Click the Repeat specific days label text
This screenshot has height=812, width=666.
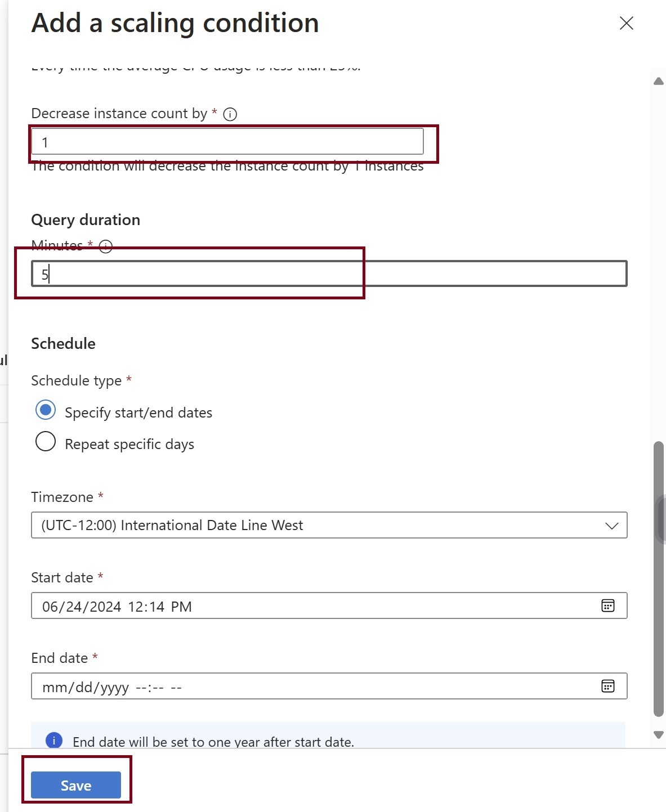tap(129, 444)
